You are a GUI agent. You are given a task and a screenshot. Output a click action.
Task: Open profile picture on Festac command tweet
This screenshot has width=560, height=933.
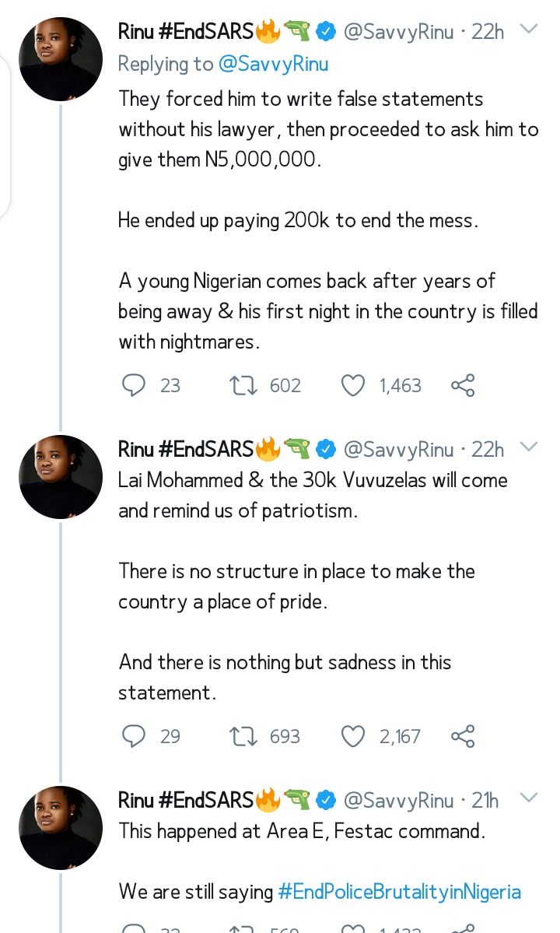(x=61, y=828)
